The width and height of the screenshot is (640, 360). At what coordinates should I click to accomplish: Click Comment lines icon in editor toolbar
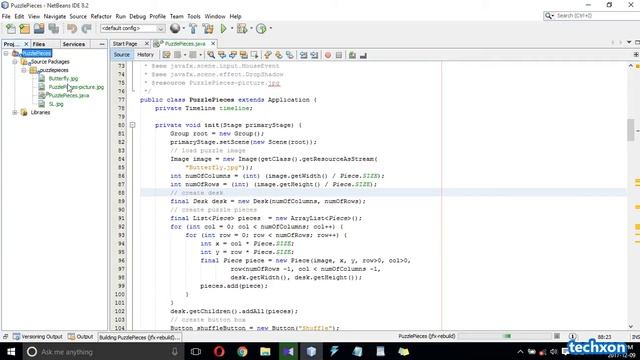pyautogui.click(x=352, y=55)
